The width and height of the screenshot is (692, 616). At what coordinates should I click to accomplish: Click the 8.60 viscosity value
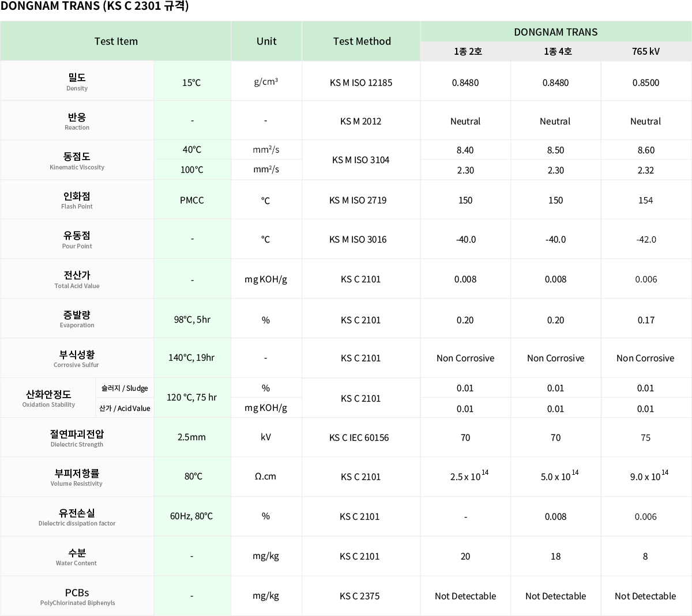646,150
